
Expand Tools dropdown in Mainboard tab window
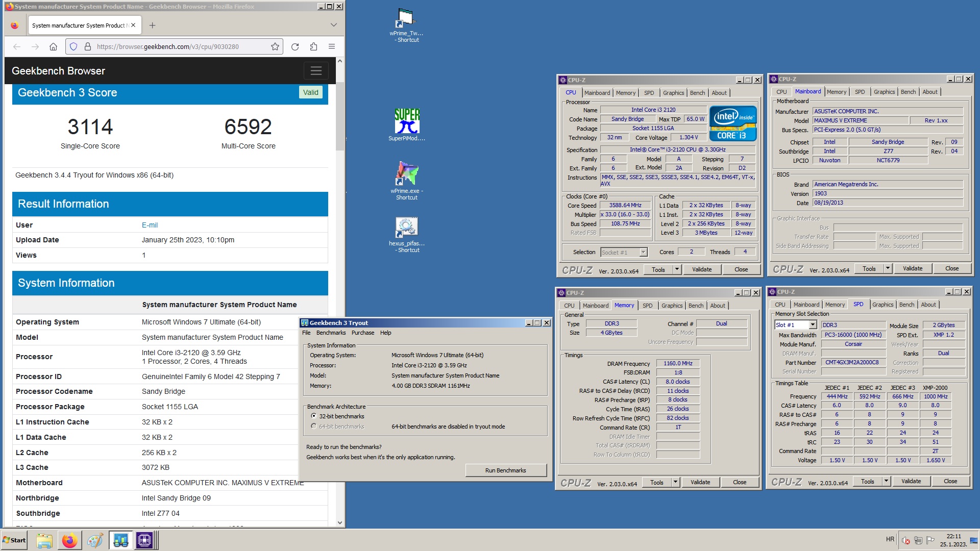pyautogui.click(x=888, y=268)
